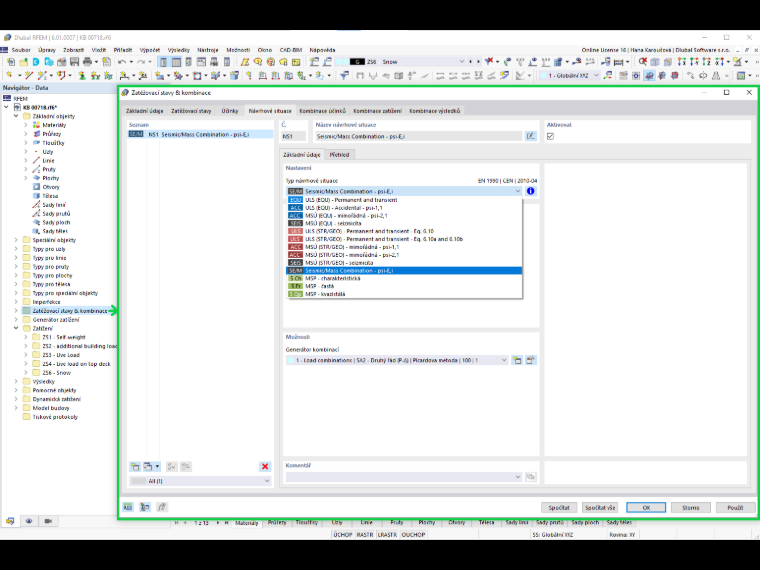Select MSP - kvazistálá option
Screen dimensions: 760x570
(x=404, y=294)
